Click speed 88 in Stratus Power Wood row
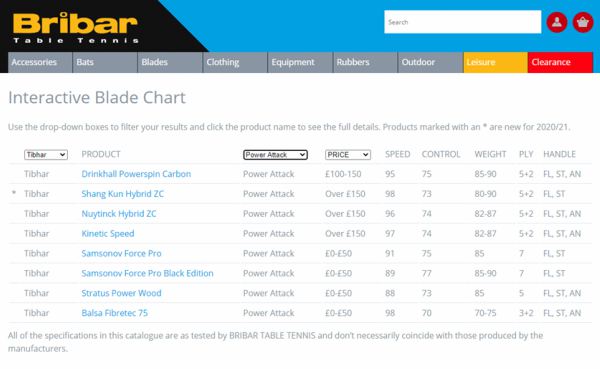600x369 pixels. click(390, 293)
